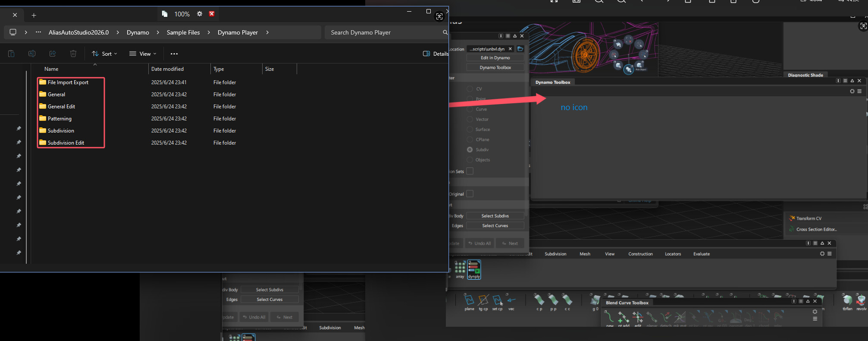Start new blend curve in Blend Curve Toolbox
The width and height of the screenshot is (868, 341).
[609, 319]
